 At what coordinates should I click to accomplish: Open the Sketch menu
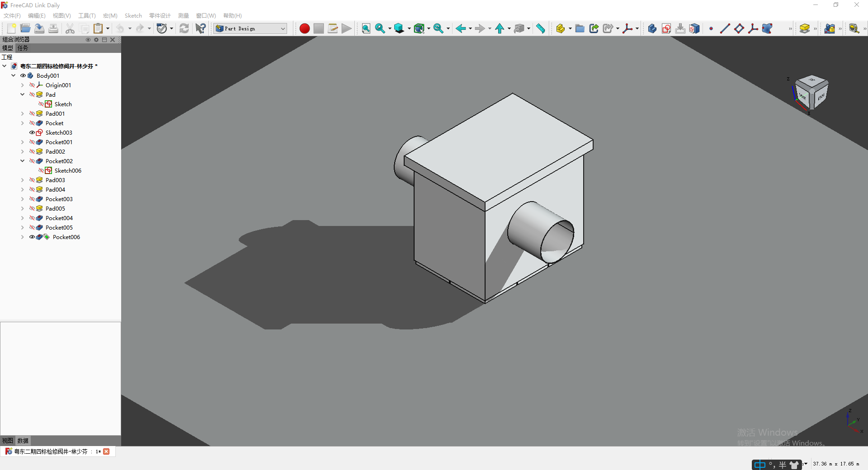point(133,15)
